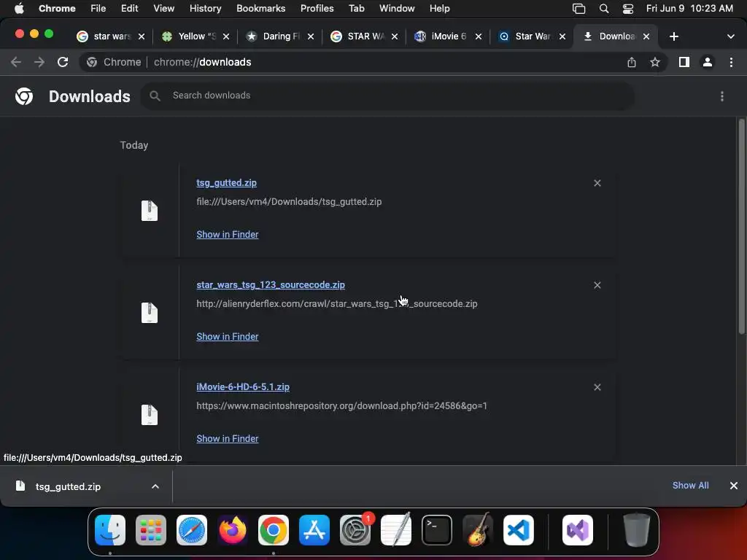Image resolution: width=747 pixels, height=560 pixels.
Task: Open the tsg_gutted.zip file link
Action: pyautogui.click(x=226, y=183)
